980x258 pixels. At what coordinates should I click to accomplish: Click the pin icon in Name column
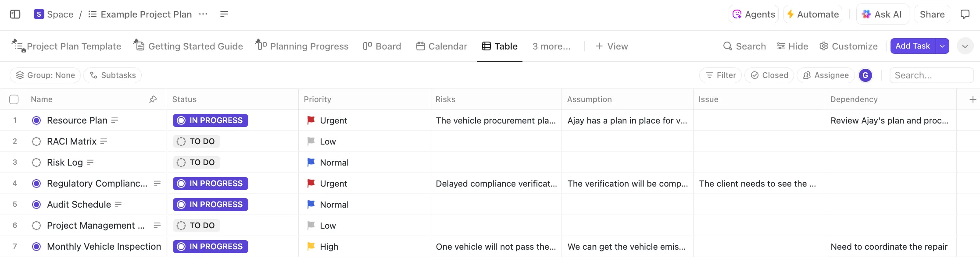[x=153, y=99]
